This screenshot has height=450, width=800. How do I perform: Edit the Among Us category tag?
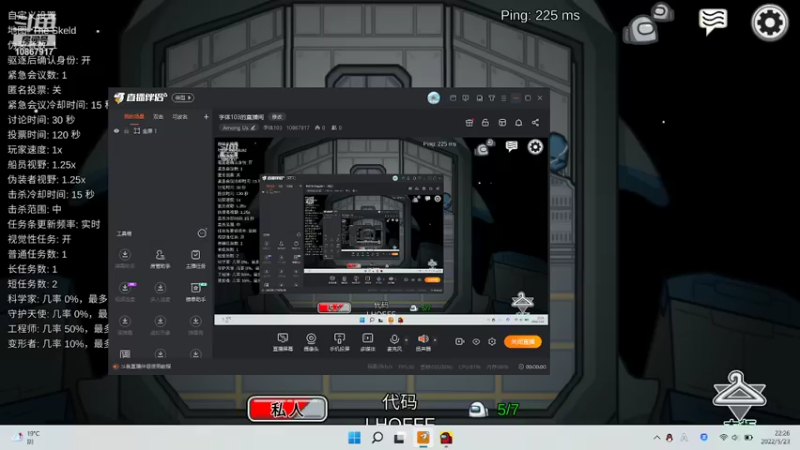point(239,128)
